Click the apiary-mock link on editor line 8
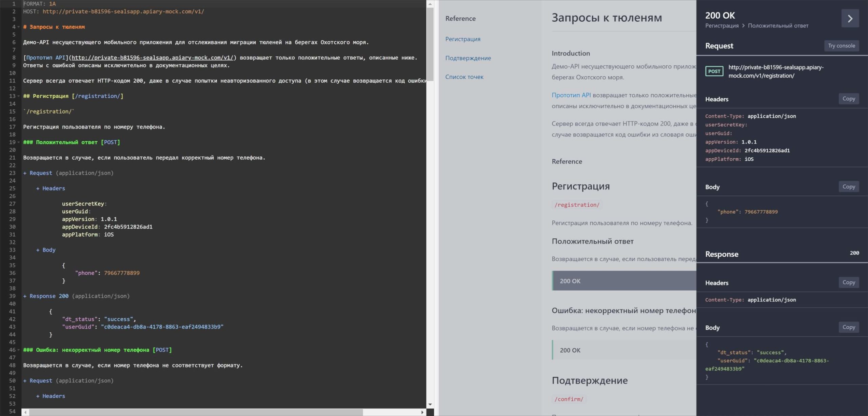 click(x=153, y=58)
